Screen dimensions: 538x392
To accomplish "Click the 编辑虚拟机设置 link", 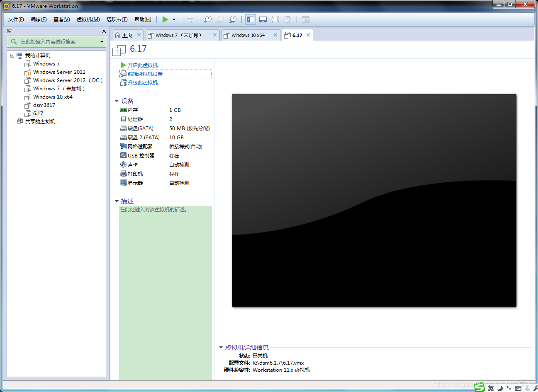I will [145, 74].
